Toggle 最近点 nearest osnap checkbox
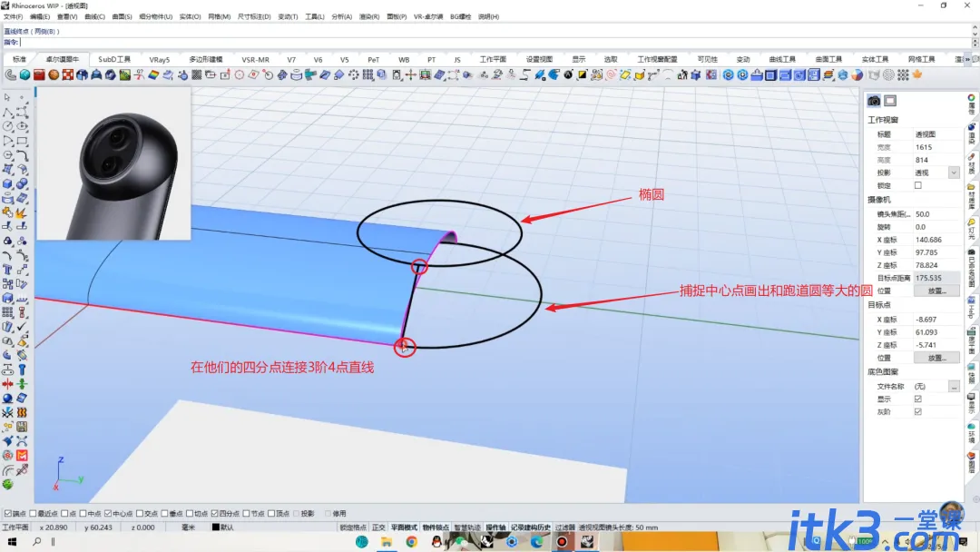Image resolution: width=980 pixels, height=552 pixels. pyautogui.click(x=34, y=513)
